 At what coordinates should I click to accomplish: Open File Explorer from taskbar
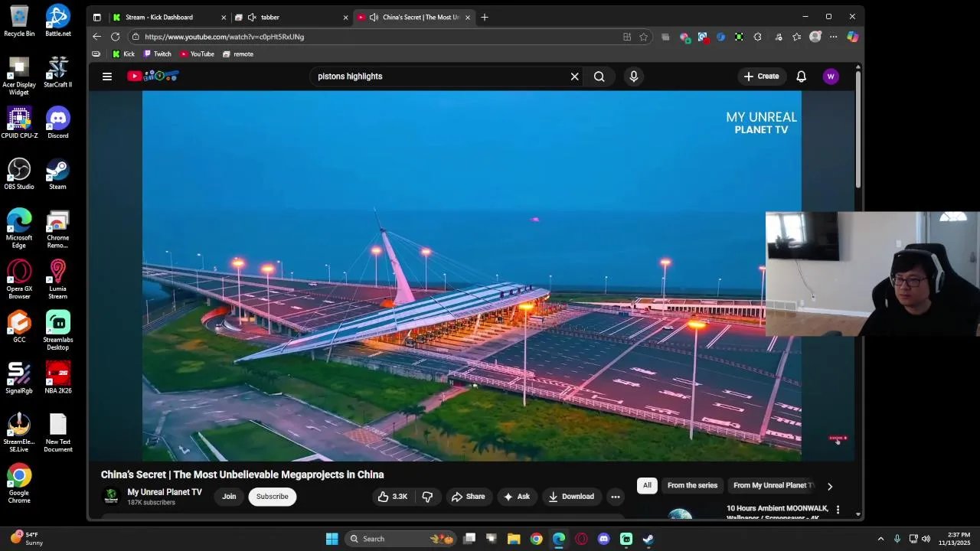(x=514, y=539)
